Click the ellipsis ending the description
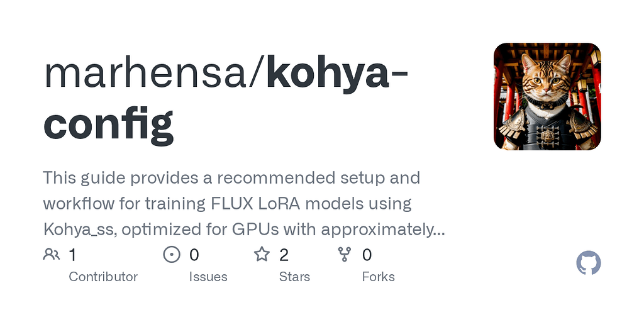 pos(439,230)
